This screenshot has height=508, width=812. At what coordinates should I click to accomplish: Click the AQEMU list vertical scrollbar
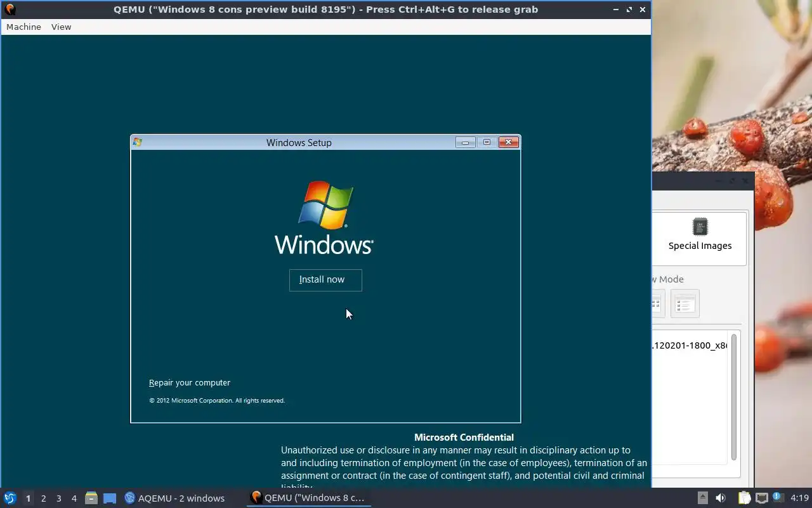point(734,397)
